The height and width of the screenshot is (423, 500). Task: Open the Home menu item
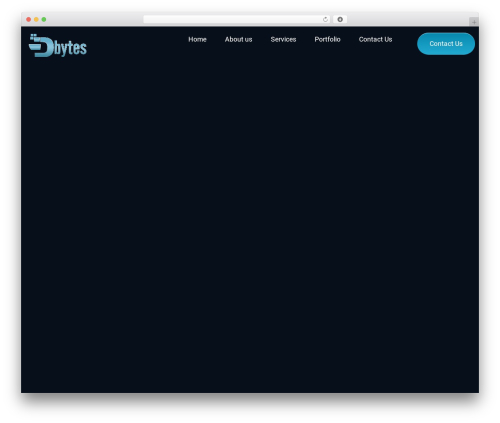[x=197, y=39]
